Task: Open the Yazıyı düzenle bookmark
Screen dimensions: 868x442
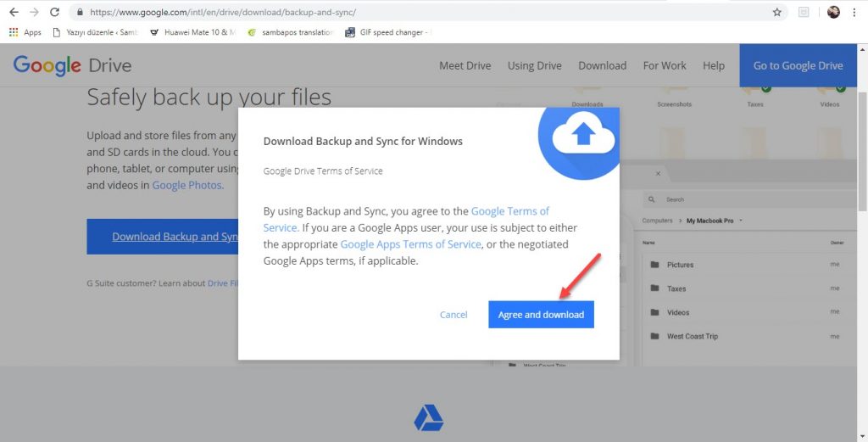Action: 95,33
